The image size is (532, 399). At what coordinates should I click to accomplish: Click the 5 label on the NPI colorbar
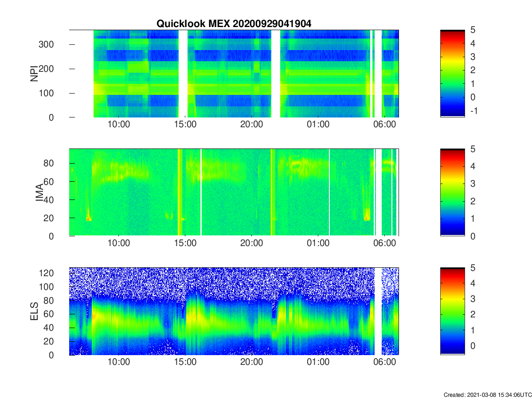pyautogui.click(x=473, y=30)
